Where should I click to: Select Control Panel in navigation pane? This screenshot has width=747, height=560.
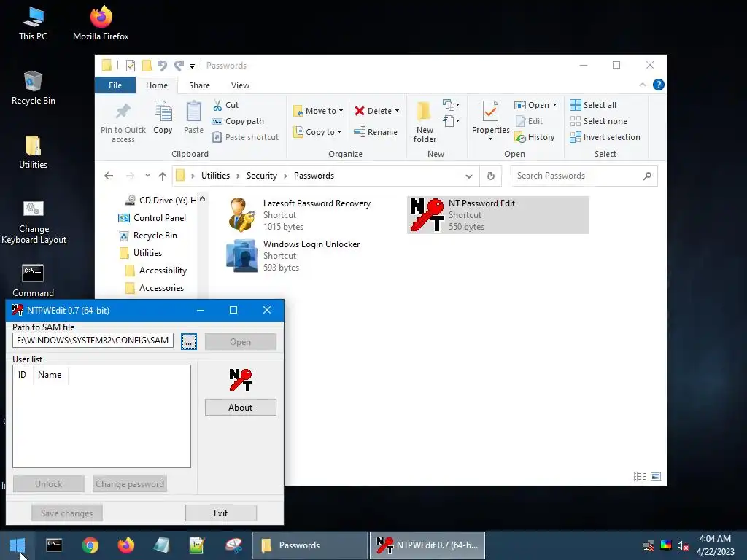pyautogui.click(x=152, y=217)
